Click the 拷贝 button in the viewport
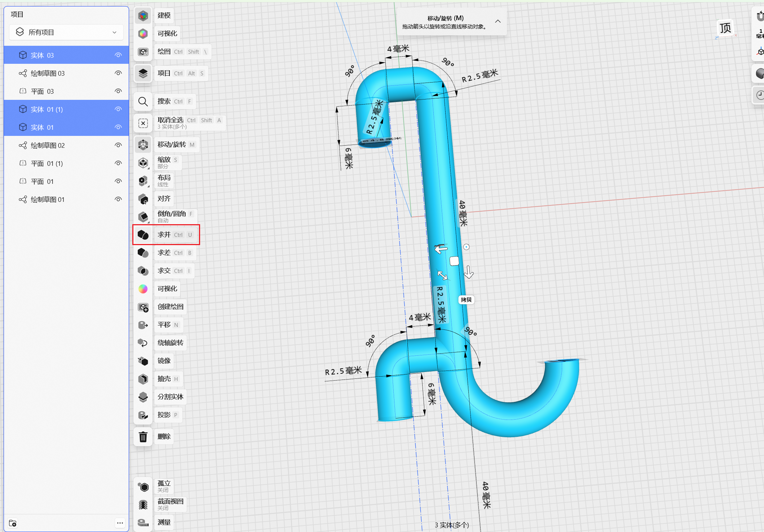The width and height of the screenshot is (764, 532). pyautogui.click(x=466, y=300)
